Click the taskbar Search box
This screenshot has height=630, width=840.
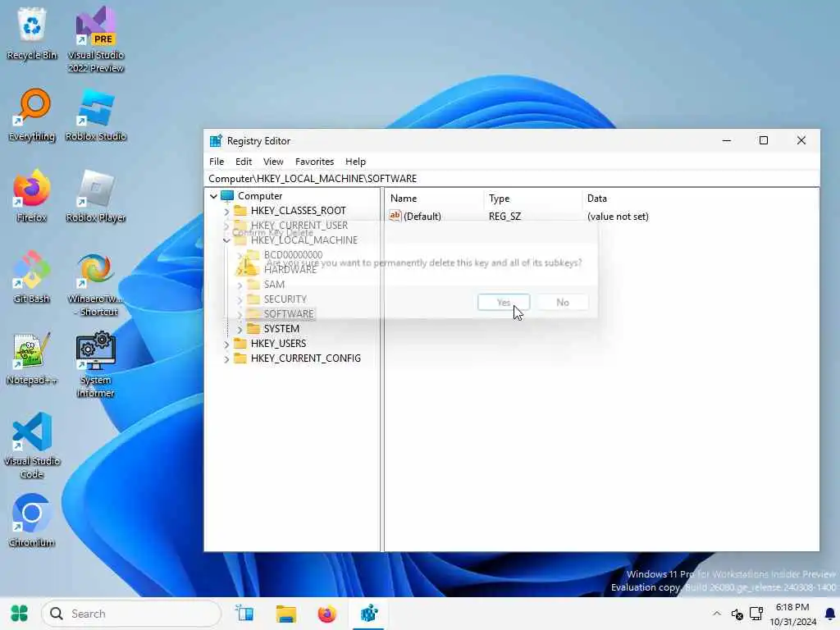(131, 614)
